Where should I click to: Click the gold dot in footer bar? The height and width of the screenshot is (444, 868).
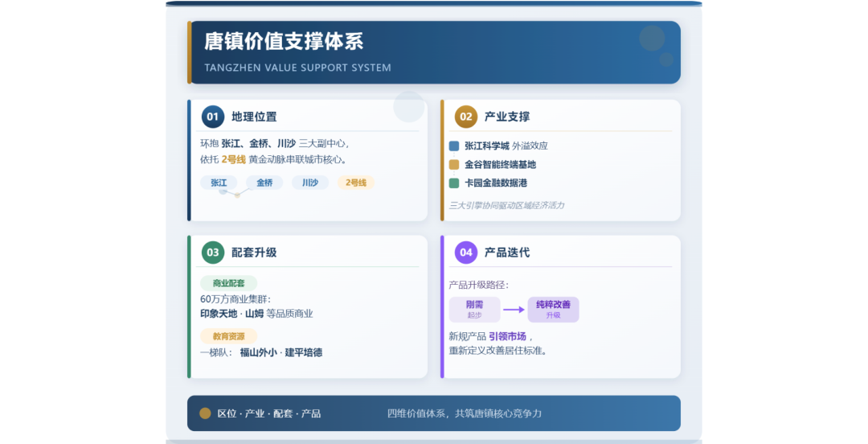(x=205, y=413)
